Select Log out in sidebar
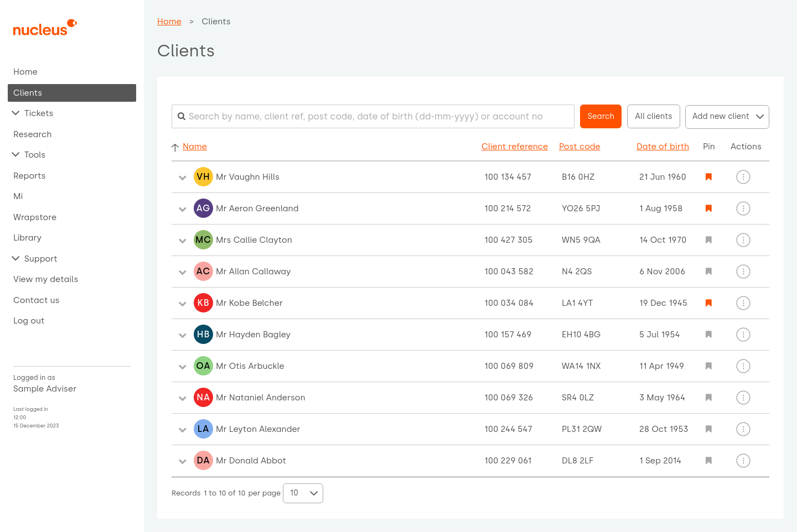 click(29, 321)
